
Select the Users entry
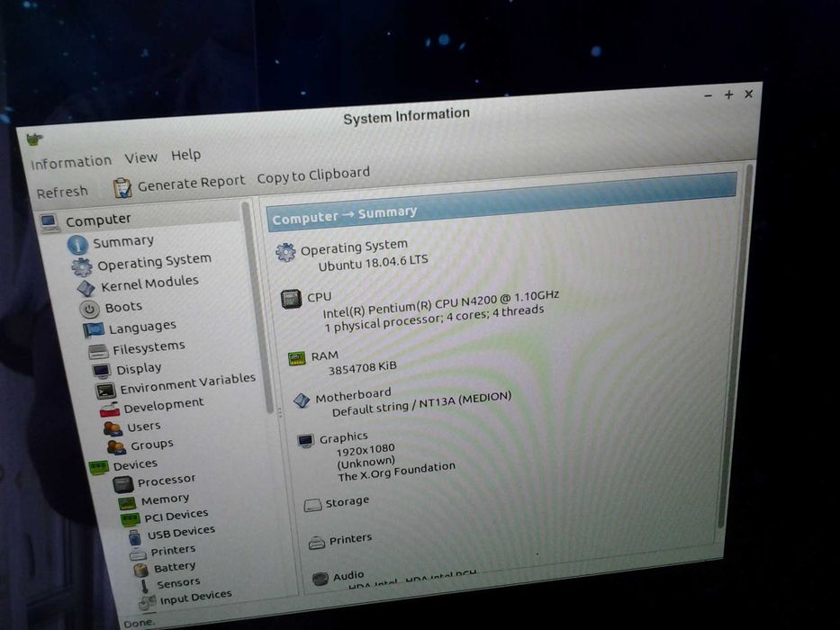point(143,427)
